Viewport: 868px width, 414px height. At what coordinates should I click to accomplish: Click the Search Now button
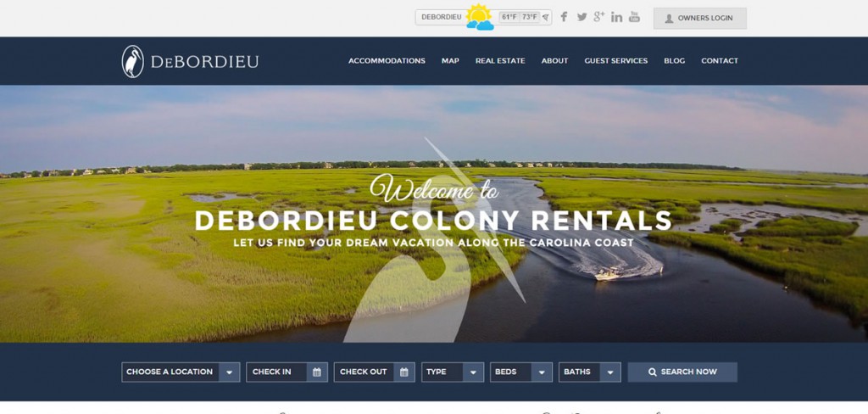click(x=682, y=372)
